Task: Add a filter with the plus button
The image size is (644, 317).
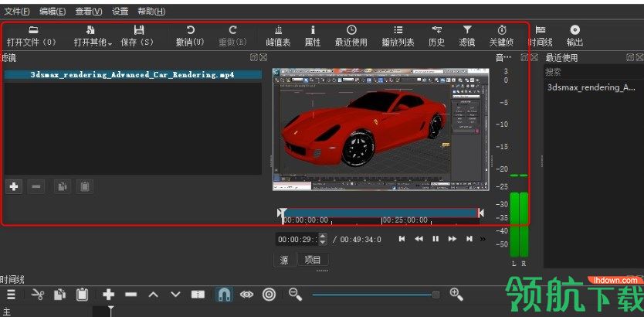Action: (x=14, y=186)
